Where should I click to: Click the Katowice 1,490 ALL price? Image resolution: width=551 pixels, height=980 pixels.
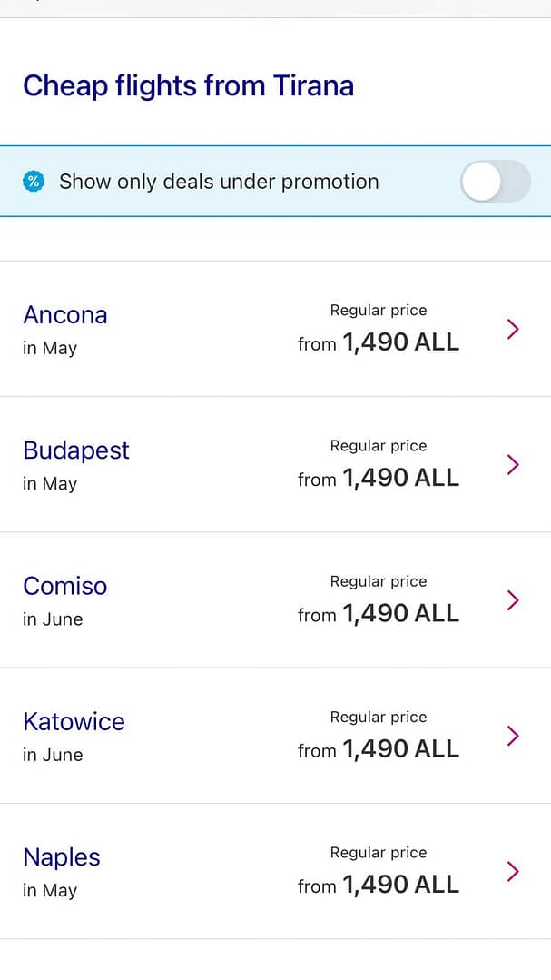tap(379, 749)
